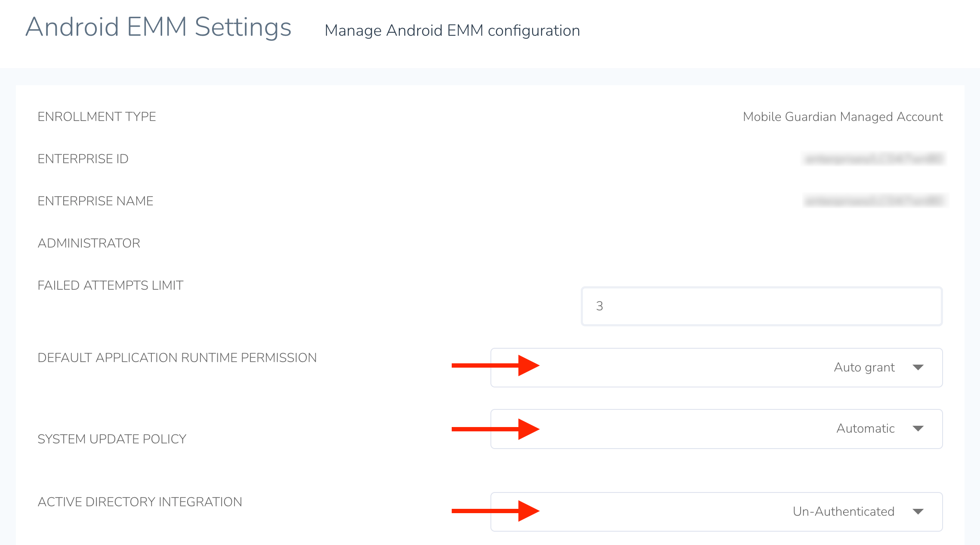Viewport: 980px width, 545px height.
Task: Click the System Update Policy label
Action: tap(112, 439)
